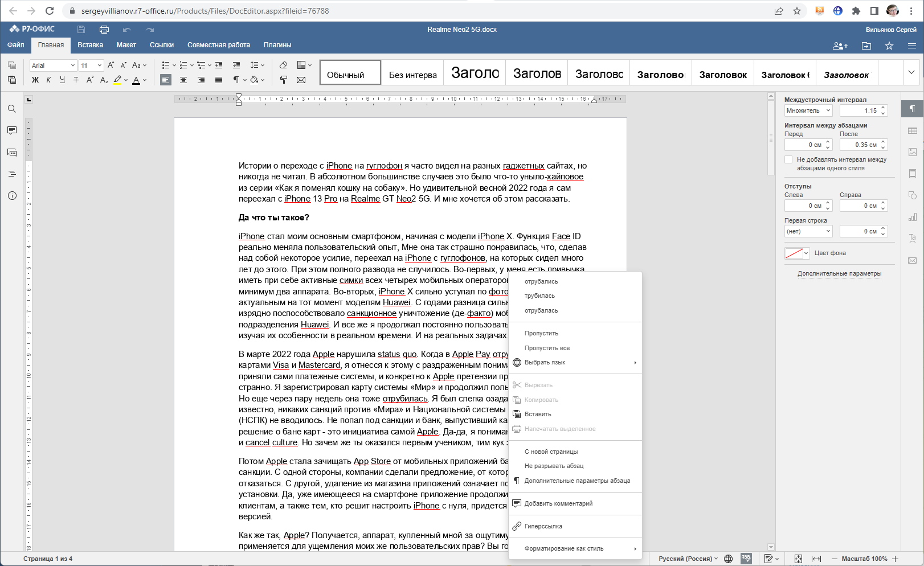Check 'Не добавлять интервал' checkbox
924x566 pixels.
click(x=788, y=159)
